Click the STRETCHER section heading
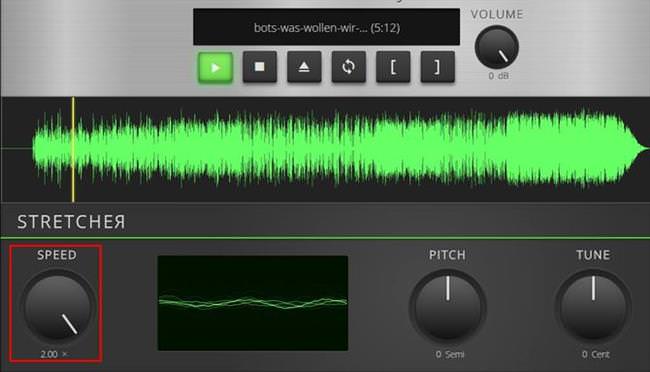650x372 pixels. coord(71,222)
